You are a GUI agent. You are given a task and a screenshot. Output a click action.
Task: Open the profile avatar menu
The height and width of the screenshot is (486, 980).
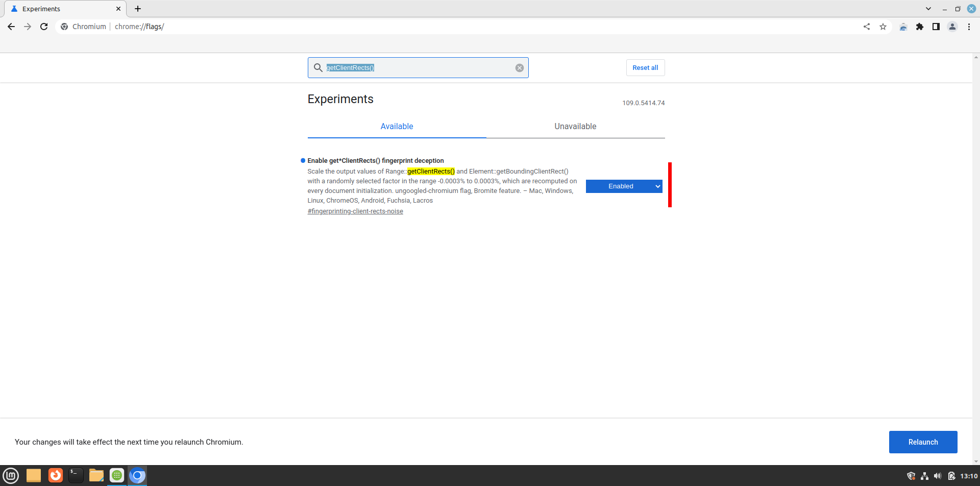click(952, 27)
